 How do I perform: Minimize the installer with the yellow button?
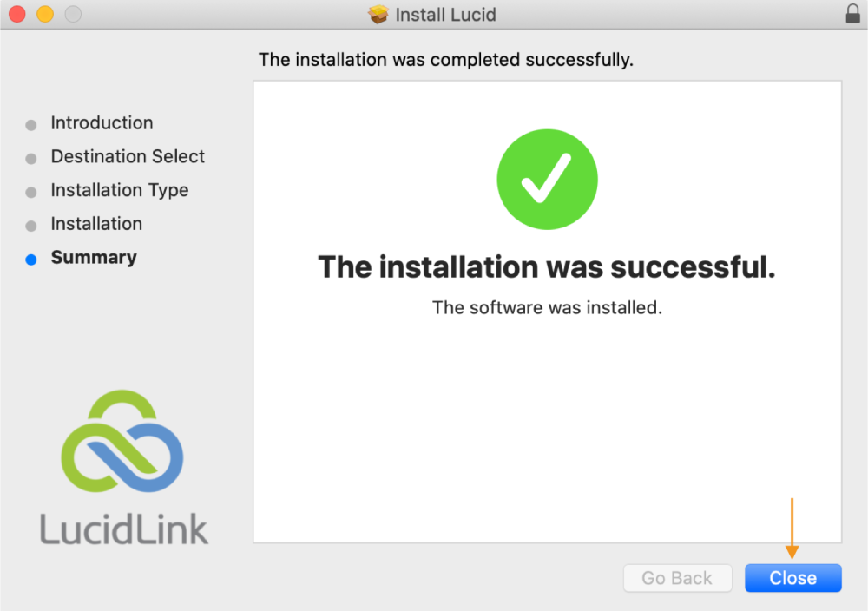click(44, 15)
